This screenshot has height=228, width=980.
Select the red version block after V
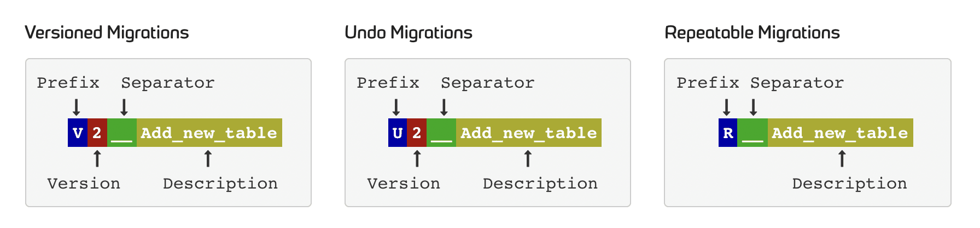click(97, 133)
